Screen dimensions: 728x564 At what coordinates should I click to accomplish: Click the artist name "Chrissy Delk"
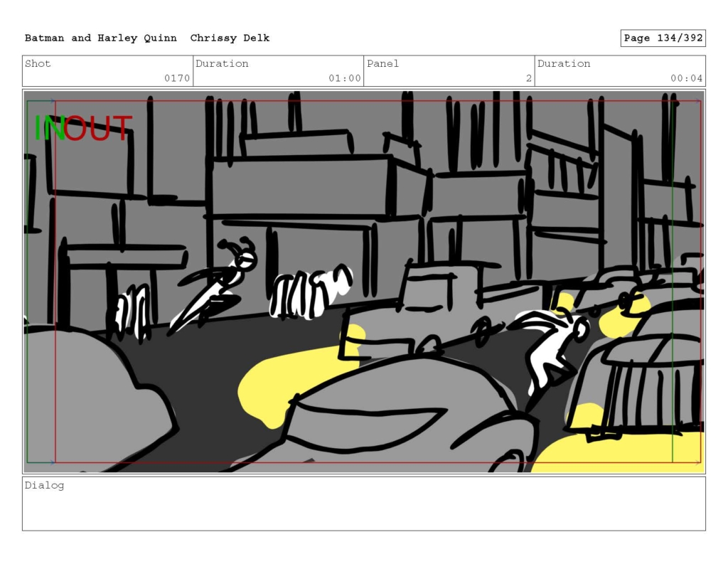pyautogui.click(x=230, y=38)
